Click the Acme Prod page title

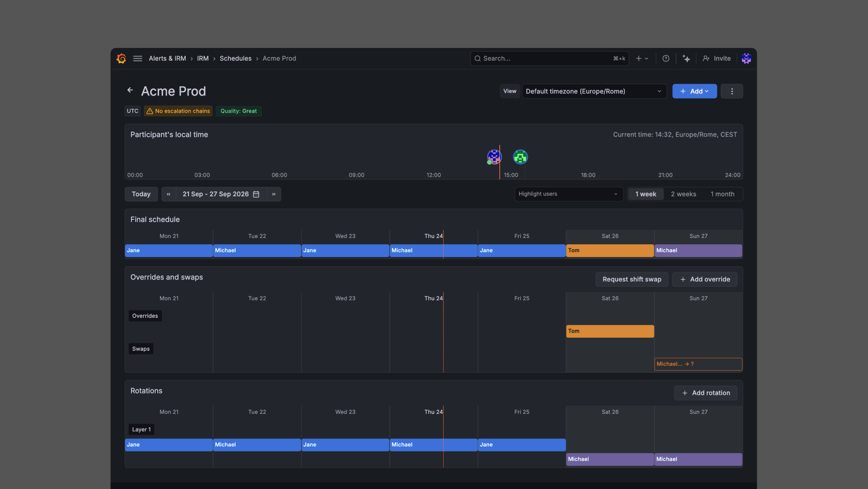coord(174,91)
